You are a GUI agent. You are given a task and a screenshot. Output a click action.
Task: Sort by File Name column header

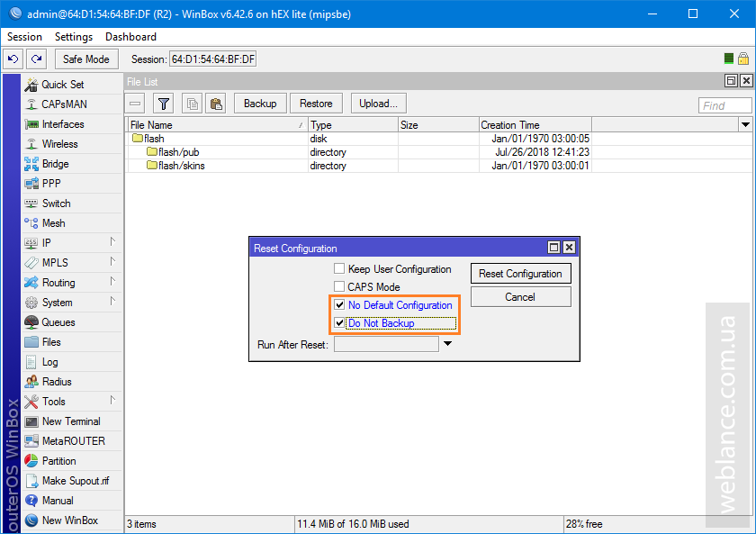tap(217, 125)
